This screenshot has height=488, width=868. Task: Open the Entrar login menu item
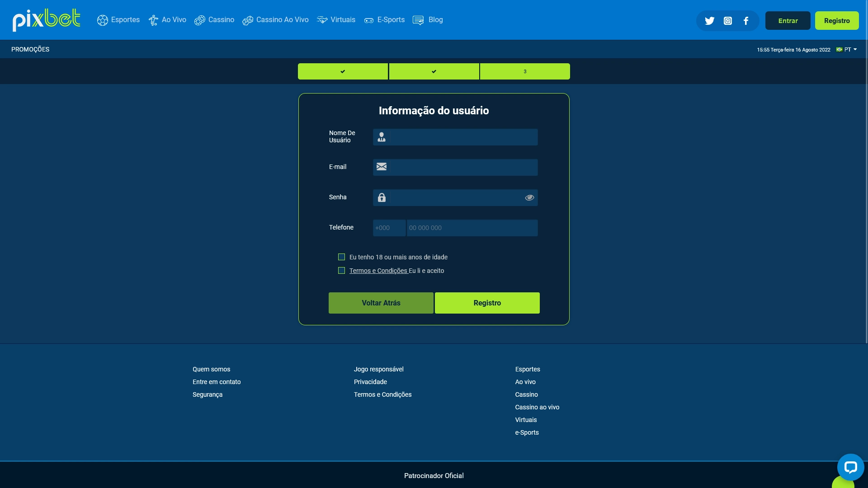point(788,20)
